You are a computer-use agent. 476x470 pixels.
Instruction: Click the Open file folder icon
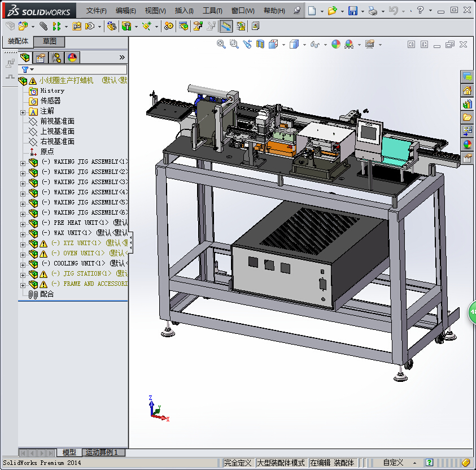point(333,11)
